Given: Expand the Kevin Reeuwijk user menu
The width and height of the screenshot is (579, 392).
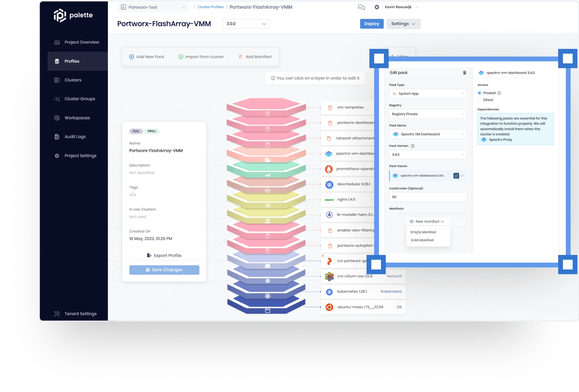Looking at the screenshot, I should pos(401,7).
